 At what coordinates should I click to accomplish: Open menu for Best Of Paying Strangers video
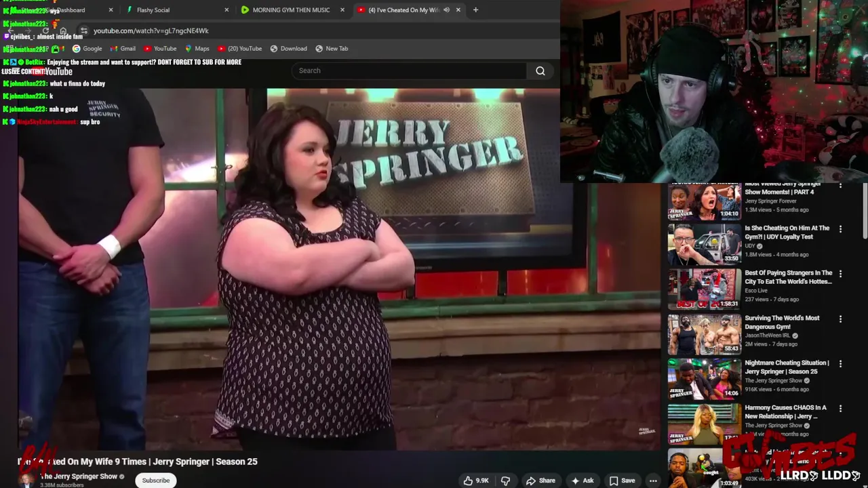[x=840, y=274]
